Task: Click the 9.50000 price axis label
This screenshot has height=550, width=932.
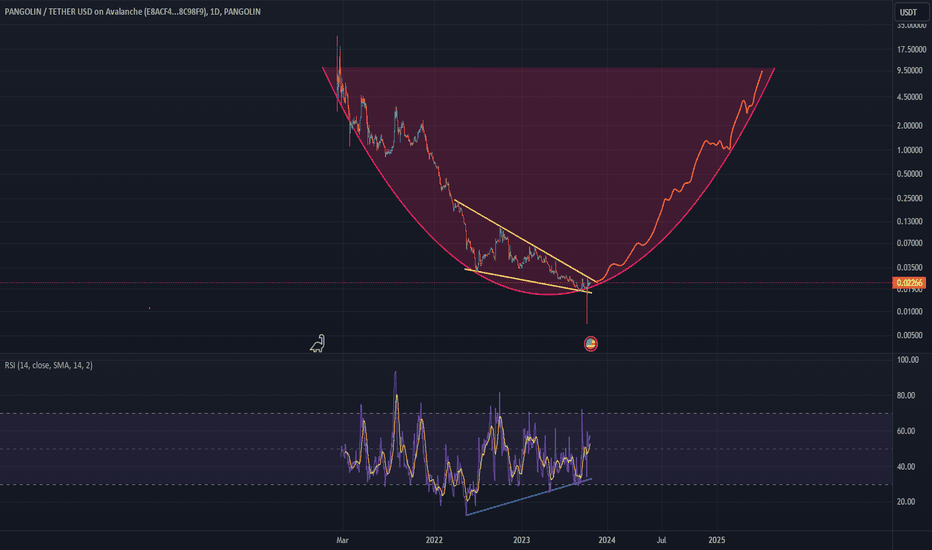Action: pos(909,70)
